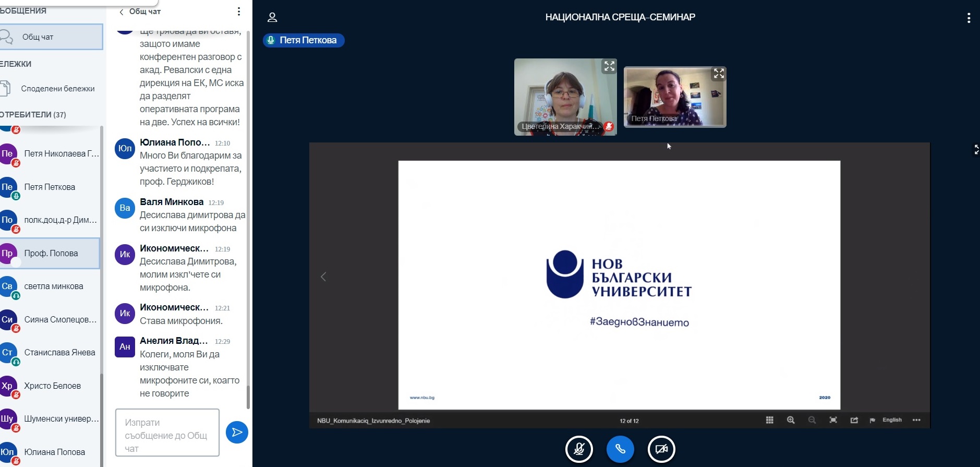The image size is (980, 467).
Task: Select user Шуменски универ…
Action: point(51,419)
